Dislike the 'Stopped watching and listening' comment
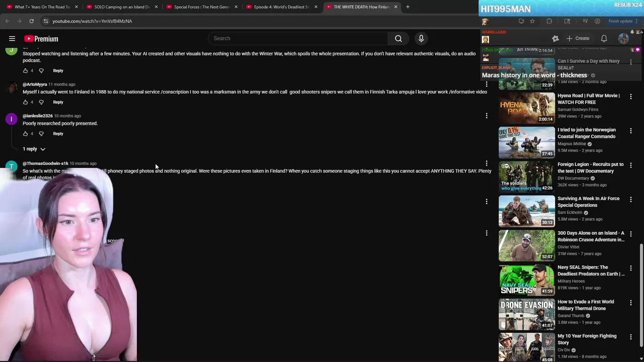 41,71
